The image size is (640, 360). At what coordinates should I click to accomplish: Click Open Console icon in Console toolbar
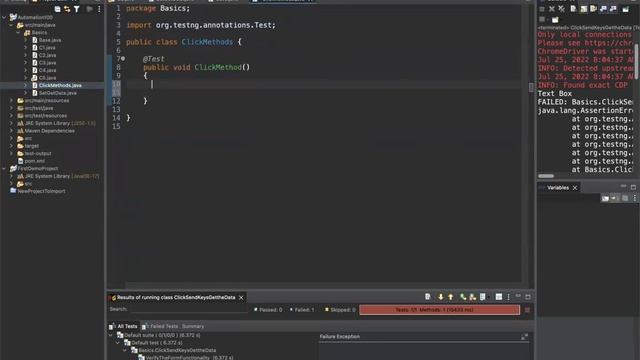(x=555, y=20)
